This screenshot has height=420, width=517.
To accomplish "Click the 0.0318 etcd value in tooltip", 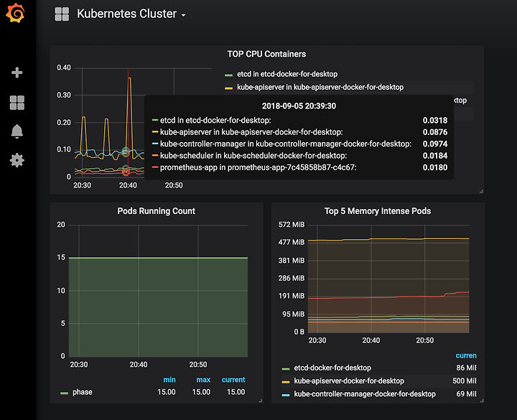I will point(435,121).
